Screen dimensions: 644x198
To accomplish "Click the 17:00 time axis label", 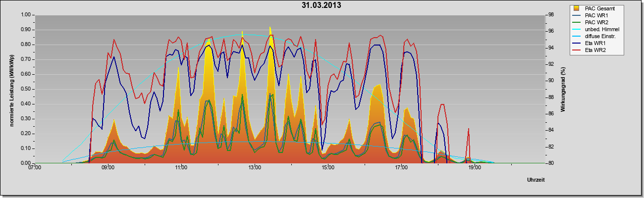I will point(401,168).
